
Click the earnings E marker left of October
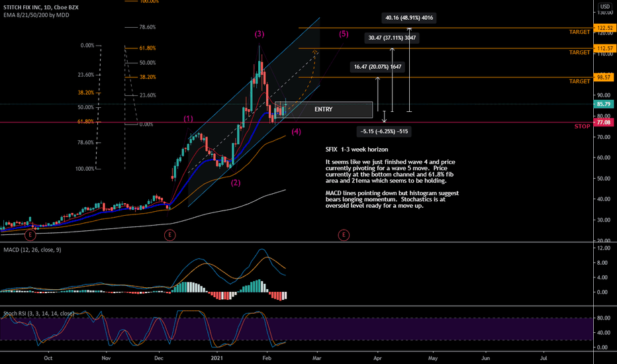pos(30,236)
